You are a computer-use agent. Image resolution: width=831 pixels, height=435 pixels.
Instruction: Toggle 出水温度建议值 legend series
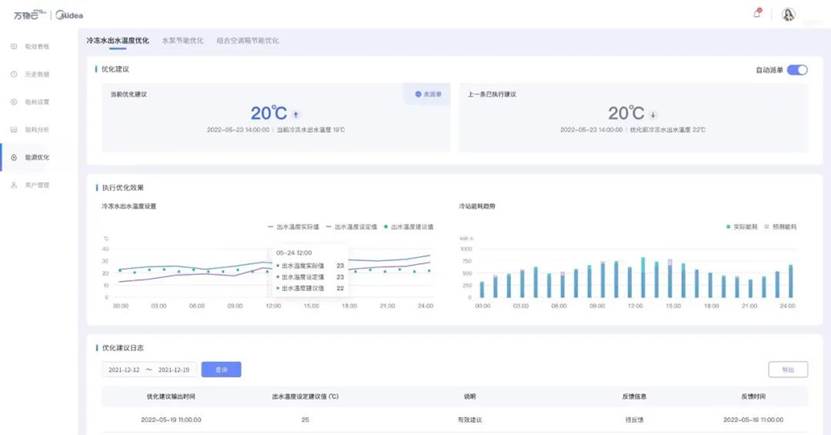409,227
